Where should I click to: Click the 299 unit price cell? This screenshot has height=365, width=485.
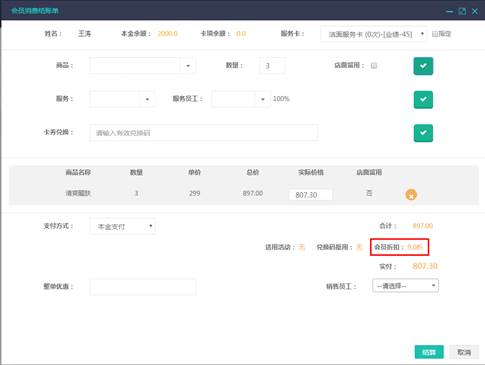pos(194,193)
